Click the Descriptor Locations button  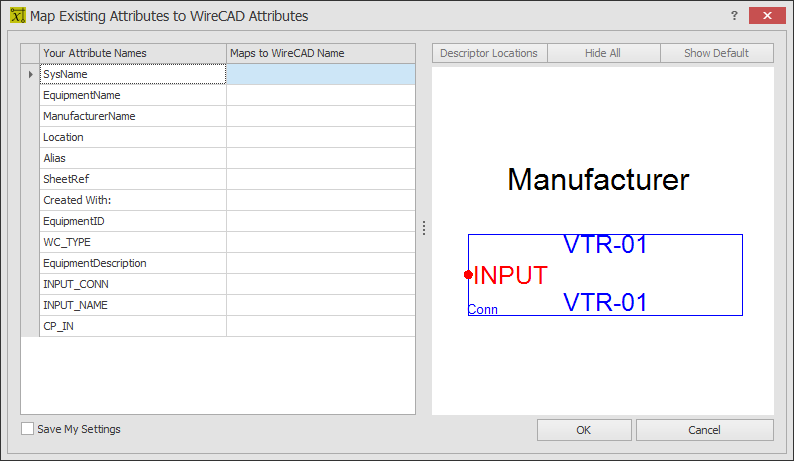point(489,53)
